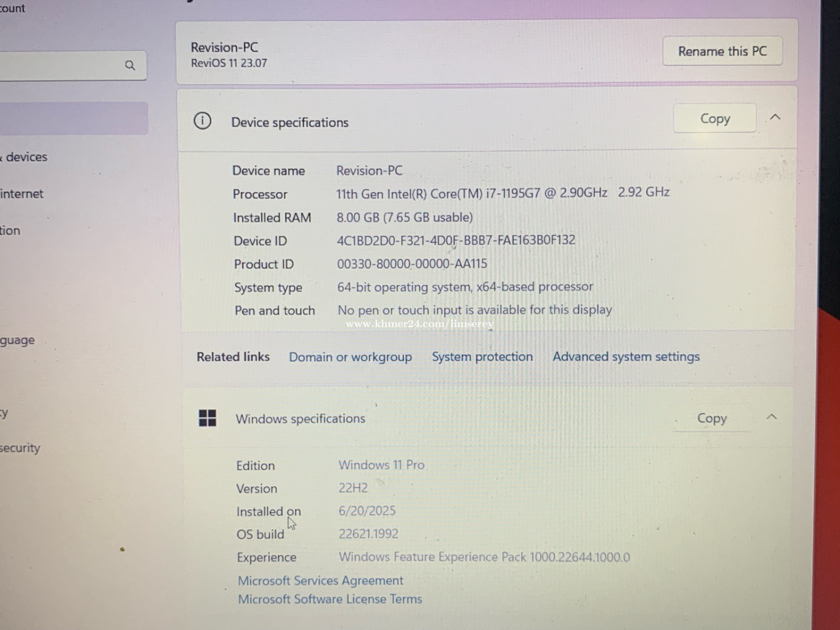Image resolution: width=840 pixels, height=630 pixels.
Task: Open the sidebar item ending in 'guage'
Action: coord(17,340)
